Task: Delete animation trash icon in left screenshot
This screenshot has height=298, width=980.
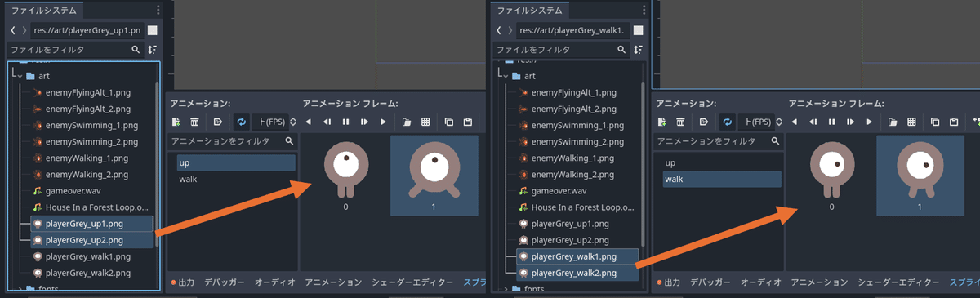Action: click(x=194, y=122)
